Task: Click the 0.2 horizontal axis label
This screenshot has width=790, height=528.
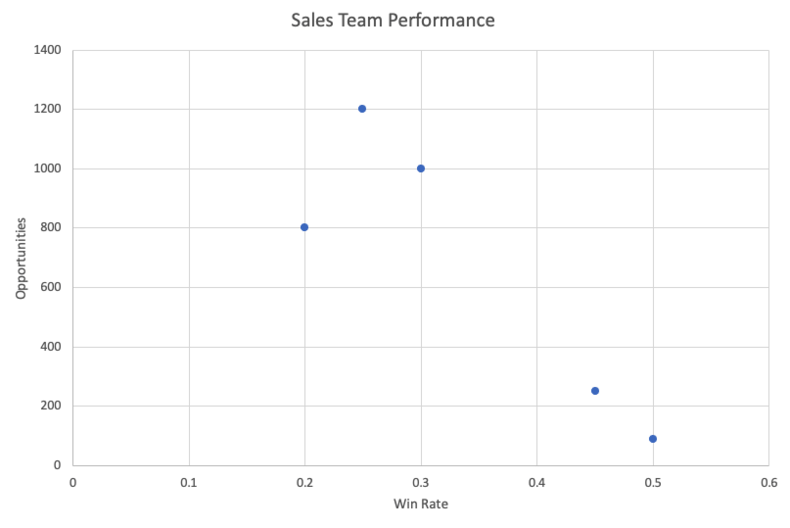Action: [x=304, y=483]
